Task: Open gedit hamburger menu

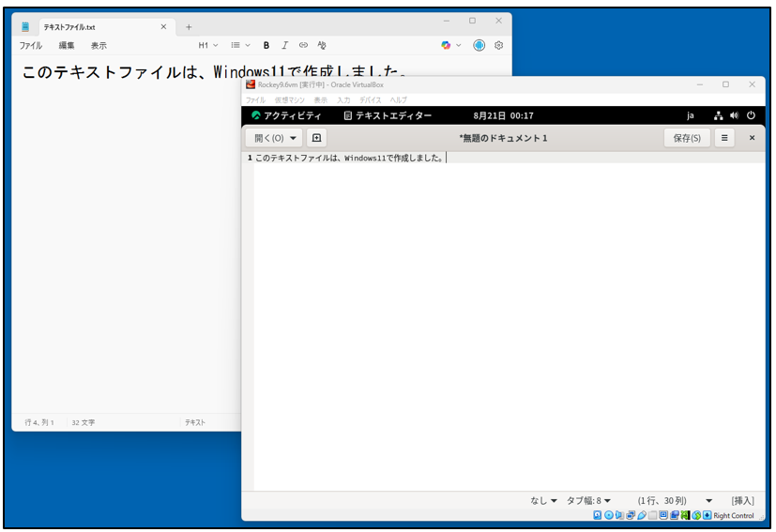Action: [x=723, y=138]
